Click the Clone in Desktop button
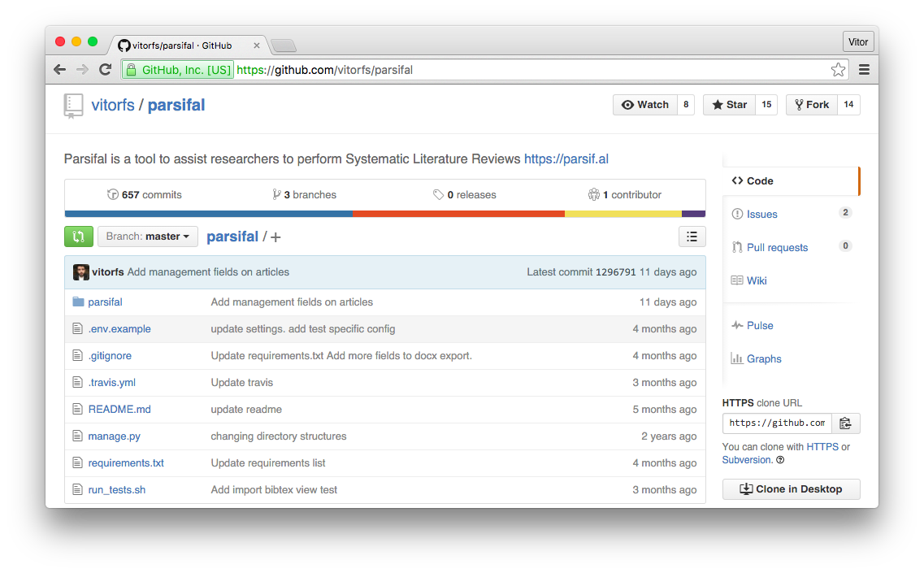924x573 pixels. click(791, 489)
